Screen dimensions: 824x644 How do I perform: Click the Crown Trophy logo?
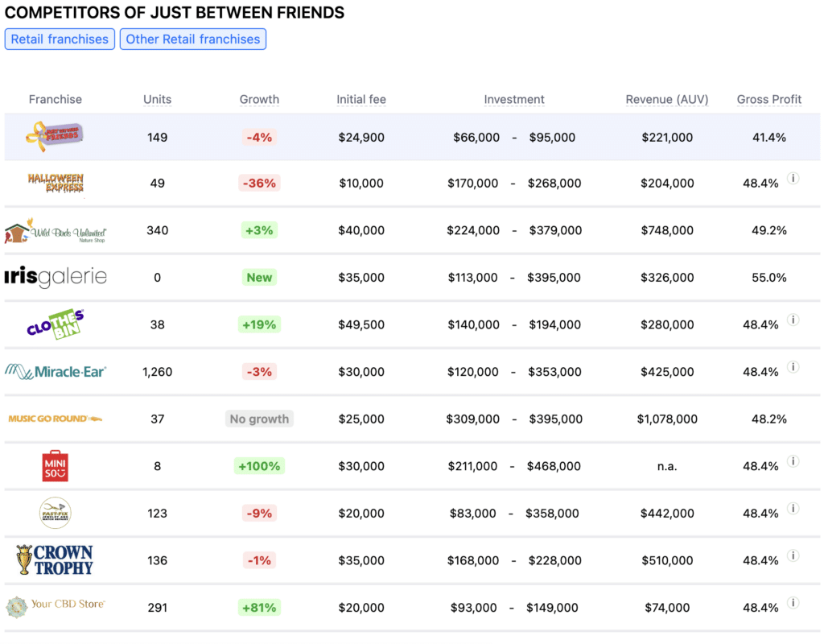[56, 560]
